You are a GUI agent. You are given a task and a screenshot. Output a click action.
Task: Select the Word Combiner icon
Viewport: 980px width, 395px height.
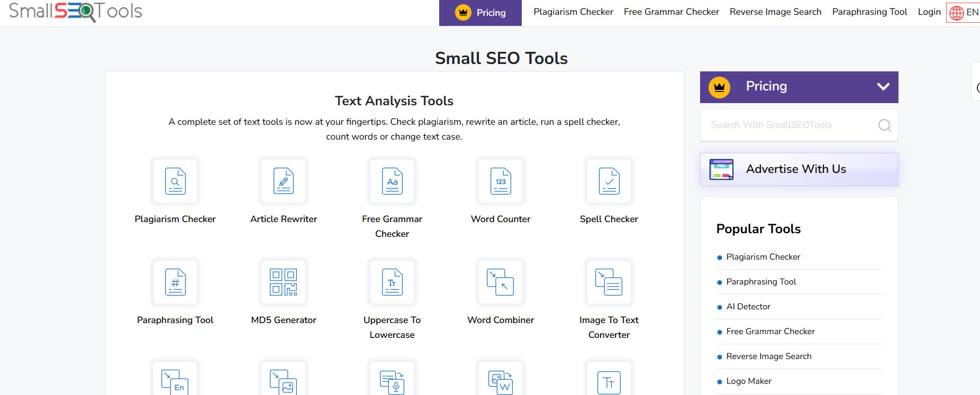[x=501, y=282]
